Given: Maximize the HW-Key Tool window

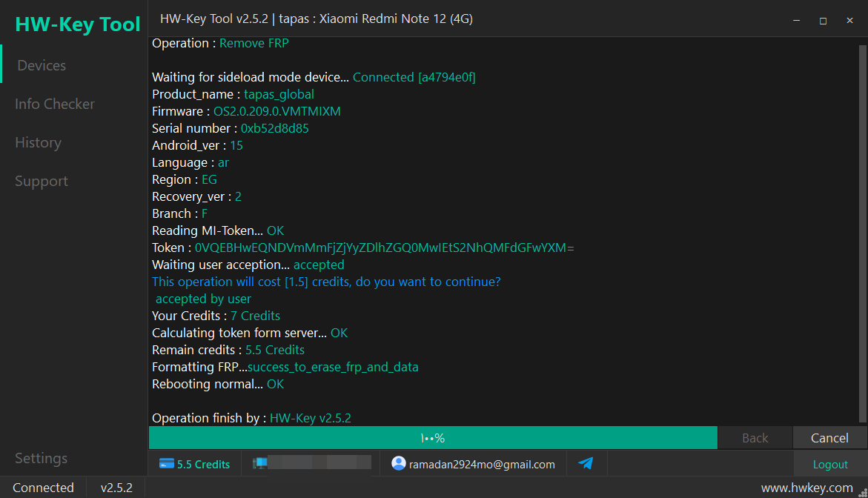Looking at the screenshot, I should point(824,21).
